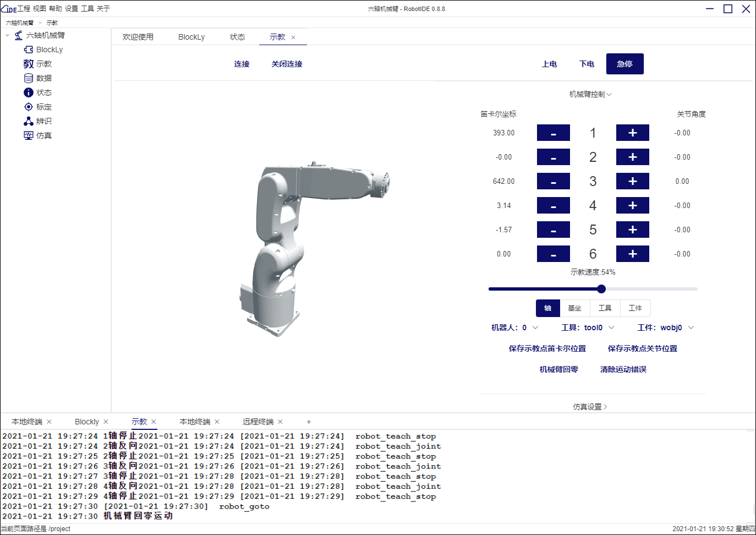Switch jog mode to 基坐

(x=574, y=308)
